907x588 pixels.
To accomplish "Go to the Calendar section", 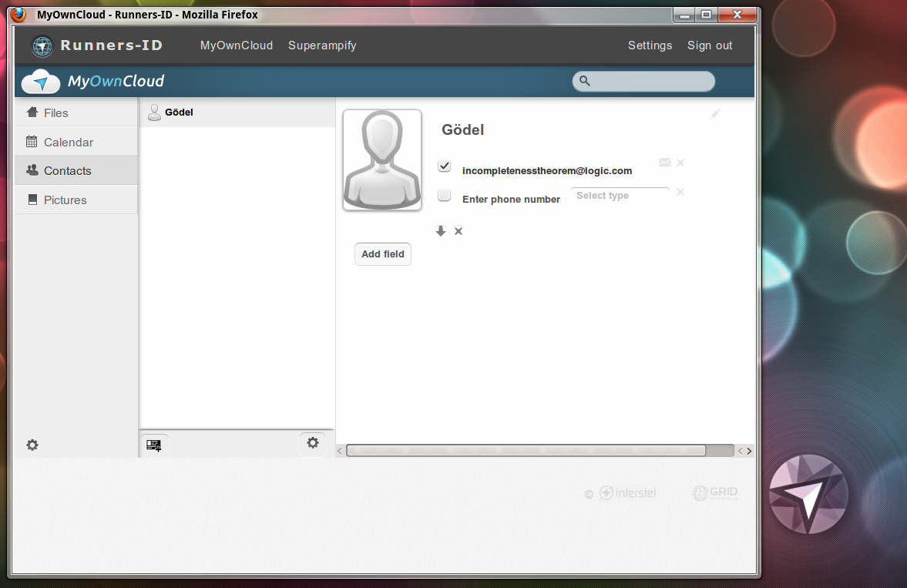I will tap(76, 142).
